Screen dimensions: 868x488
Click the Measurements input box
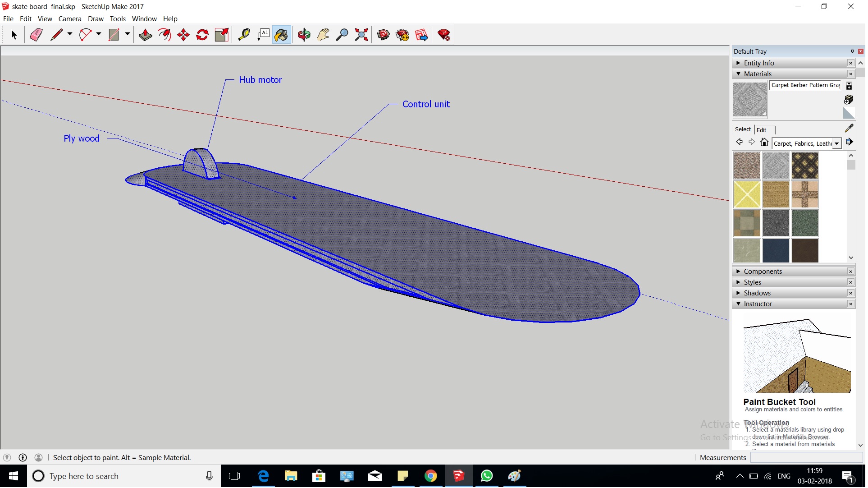tap(806, 458)
